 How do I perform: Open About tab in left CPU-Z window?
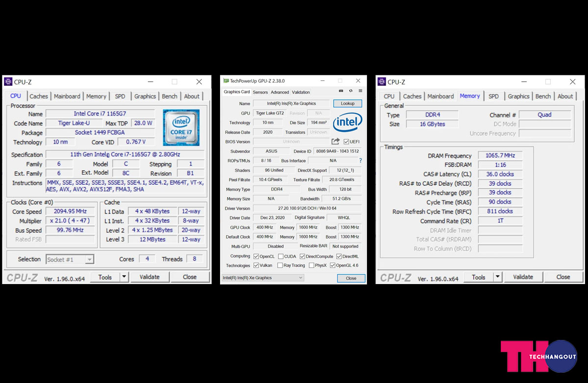point(192,96)
